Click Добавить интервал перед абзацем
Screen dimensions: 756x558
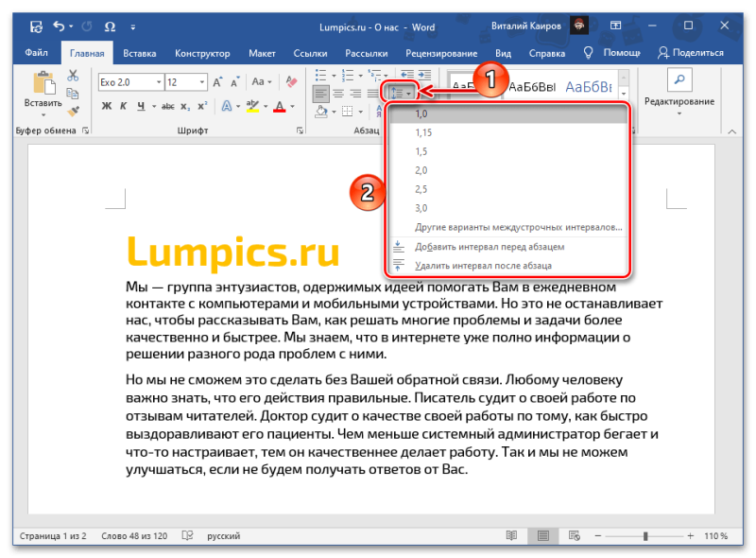(508, 247)
